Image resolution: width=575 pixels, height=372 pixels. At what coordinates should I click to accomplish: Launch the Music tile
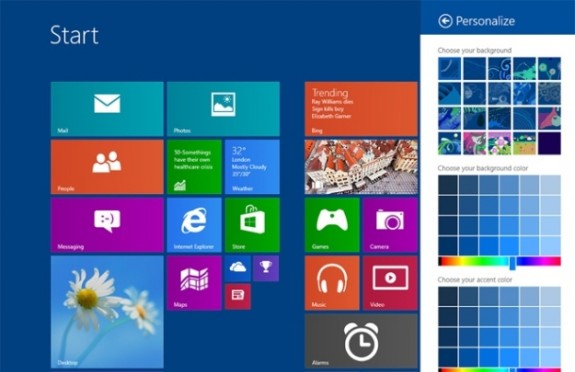[x=332, y=283]
